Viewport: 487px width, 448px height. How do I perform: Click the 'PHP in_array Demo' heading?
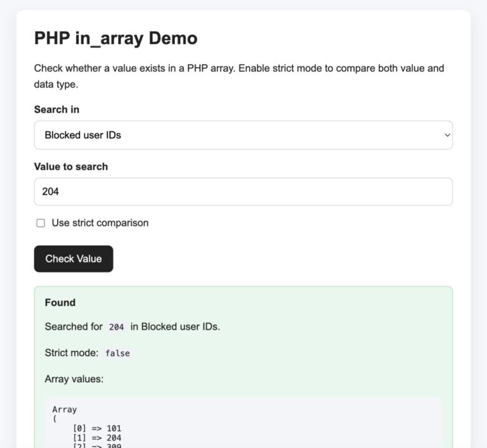tap(116, 39)
